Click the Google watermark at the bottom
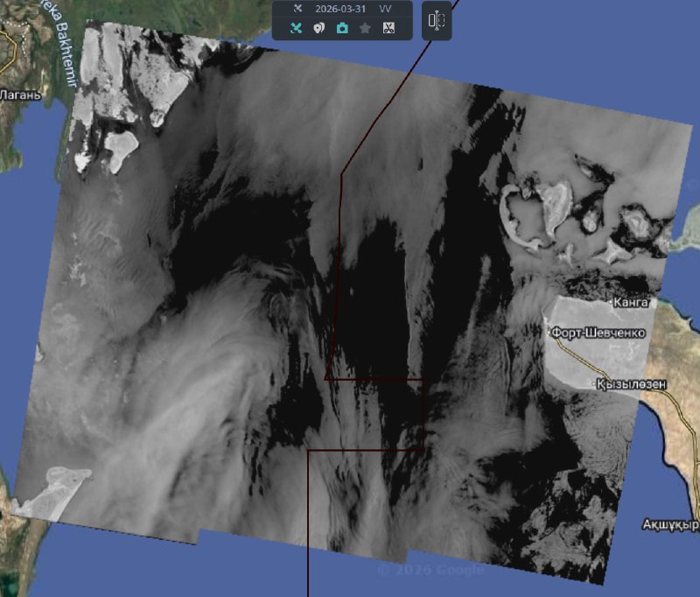The width and height of the screenshot is (700, 597). (430, 571)
